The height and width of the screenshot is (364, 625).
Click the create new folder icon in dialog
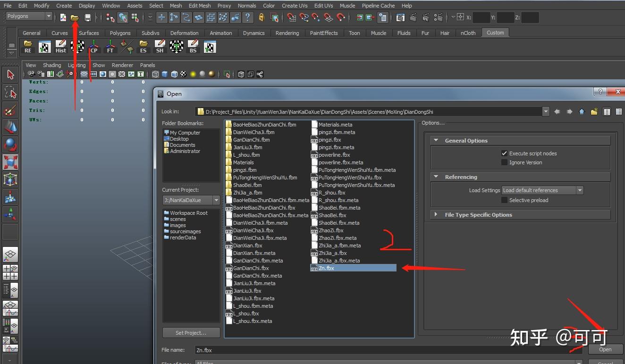pos(594,112)
